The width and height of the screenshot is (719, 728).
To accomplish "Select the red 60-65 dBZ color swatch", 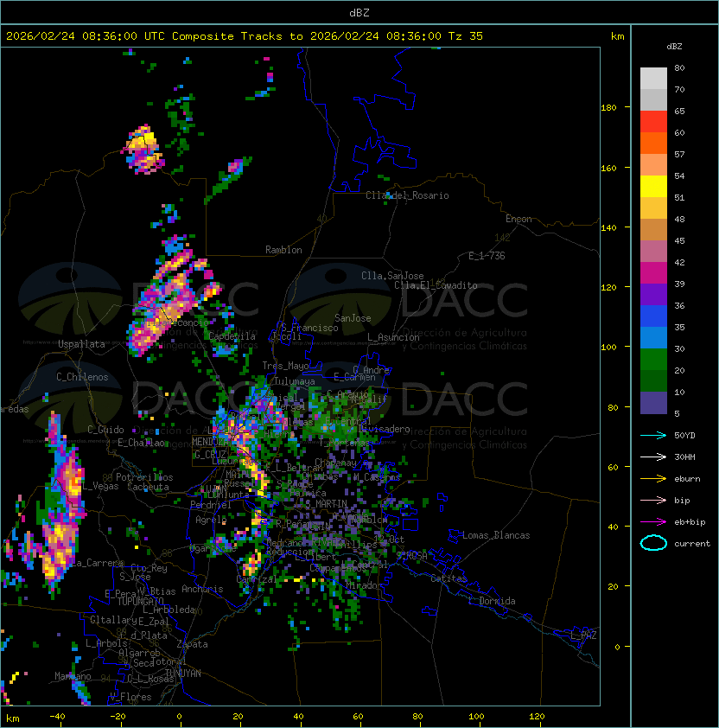I will click(653, 121).
